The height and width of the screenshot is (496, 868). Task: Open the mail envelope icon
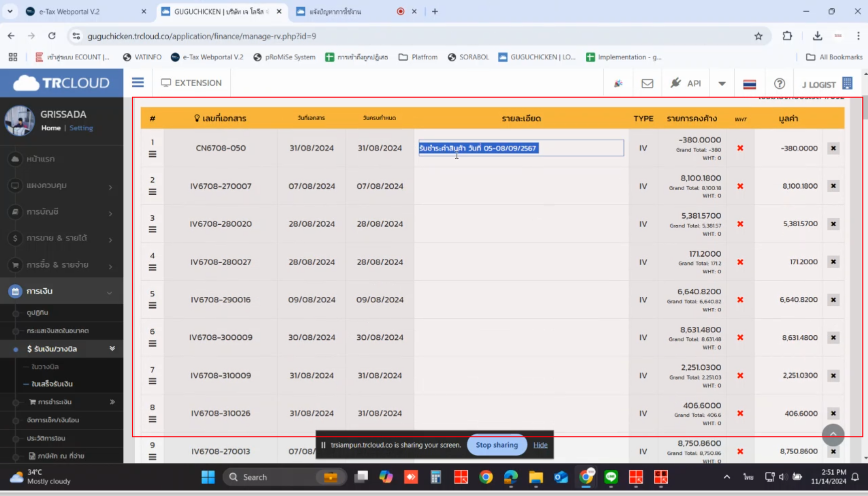click(647, 84)
